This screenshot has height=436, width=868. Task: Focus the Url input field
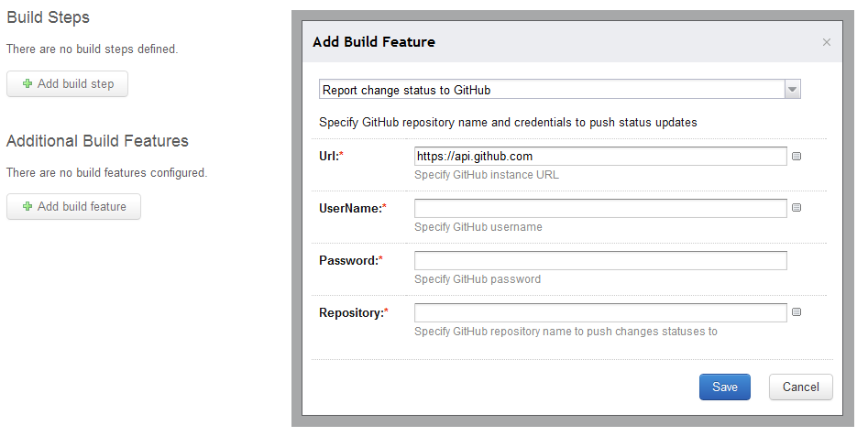pos(600,157)
